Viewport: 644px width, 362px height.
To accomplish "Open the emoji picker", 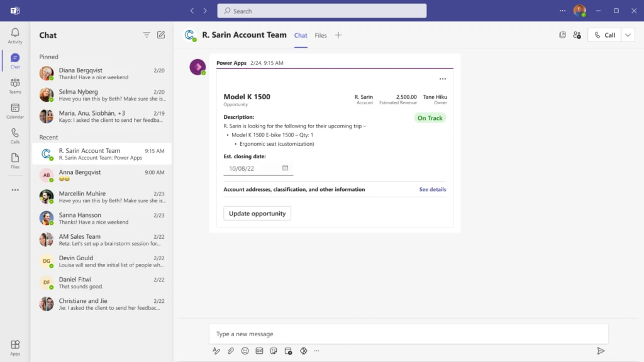I will tap(245, 351).
